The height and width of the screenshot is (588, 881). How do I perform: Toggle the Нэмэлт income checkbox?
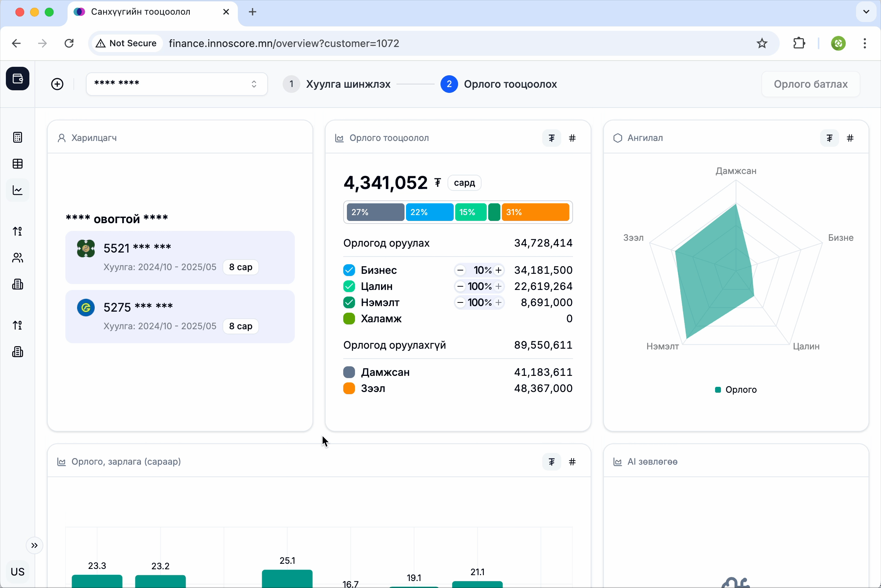coord(349,302)
